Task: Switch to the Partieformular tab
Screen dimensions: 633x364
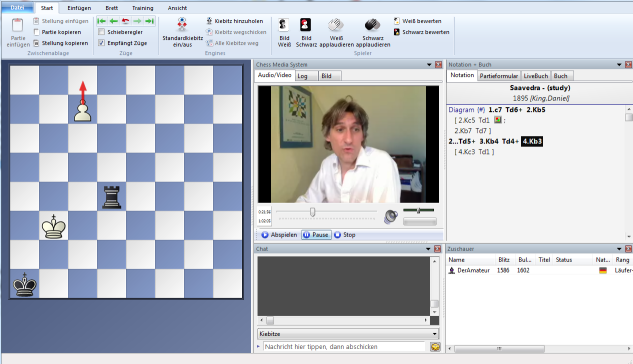Action: click(x=499, y=76)
